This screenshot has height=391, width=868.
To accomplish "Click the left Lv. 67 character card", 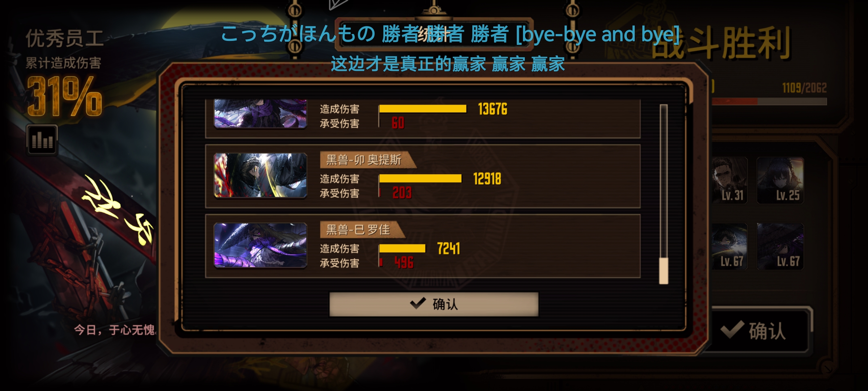I will [x=729, y=246].
